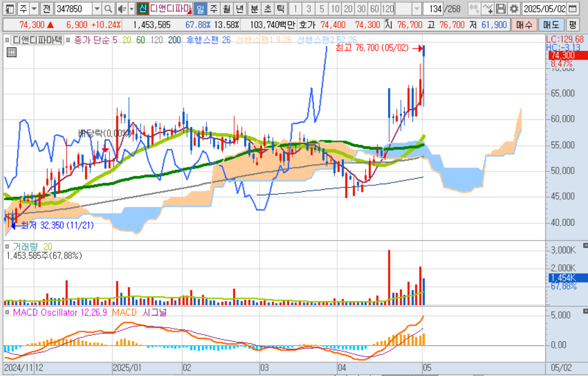Select the 3 interval button
This screenshot has width=588, height=376.
click(308, 9)
